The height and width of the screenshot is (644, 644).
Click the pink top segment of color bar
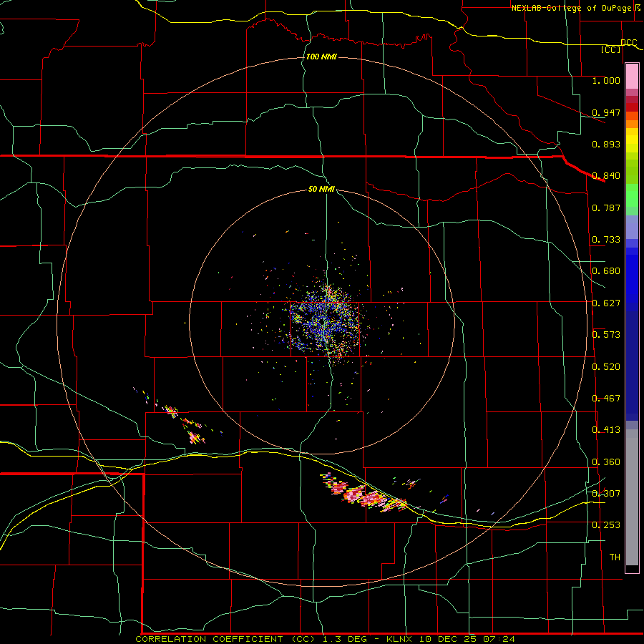[632, 76]
